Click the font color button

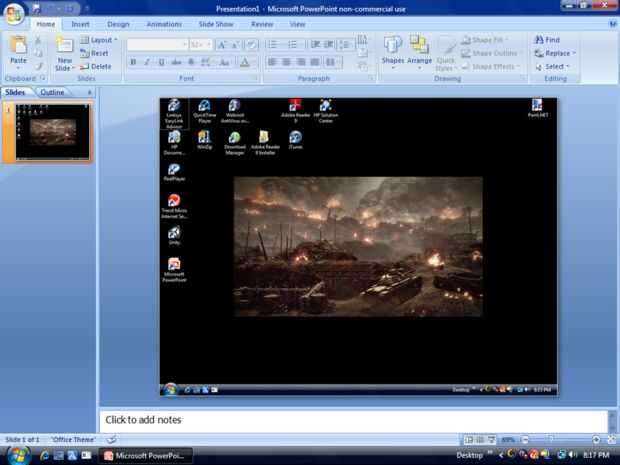[245, 62]
